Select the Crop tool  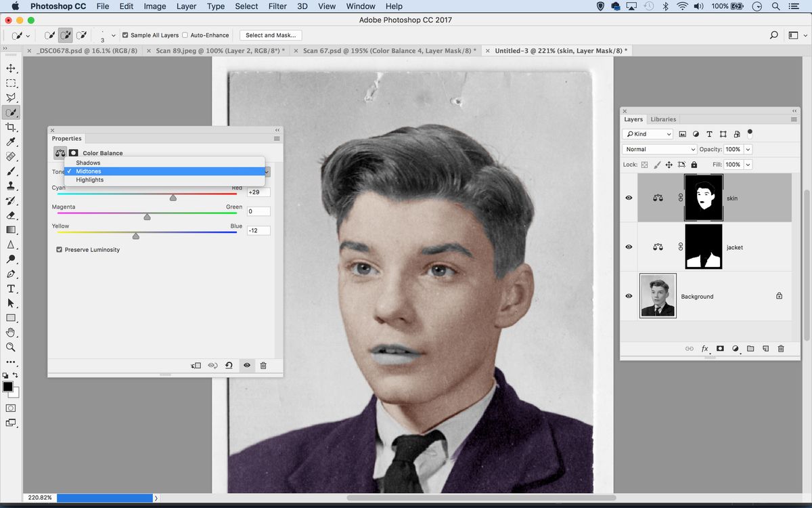click(11, 127)
